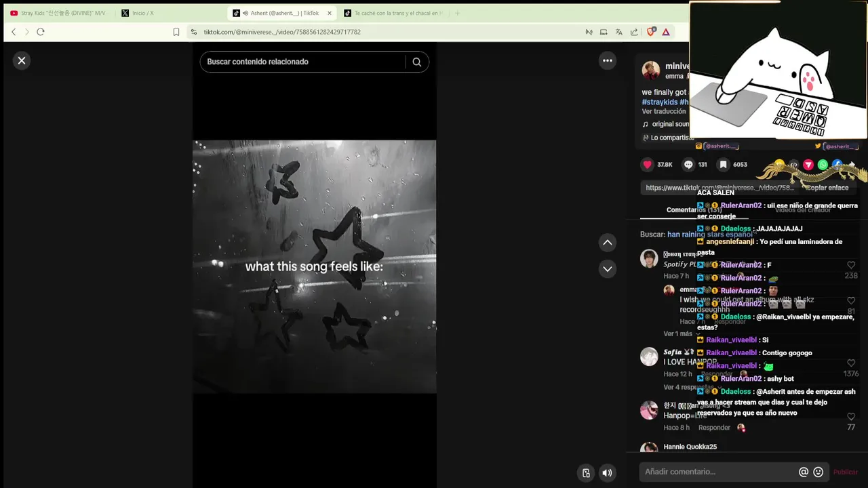The image size is (868, 488).
Task: Send to friends via red arrow icon
Action: (808, 165)
